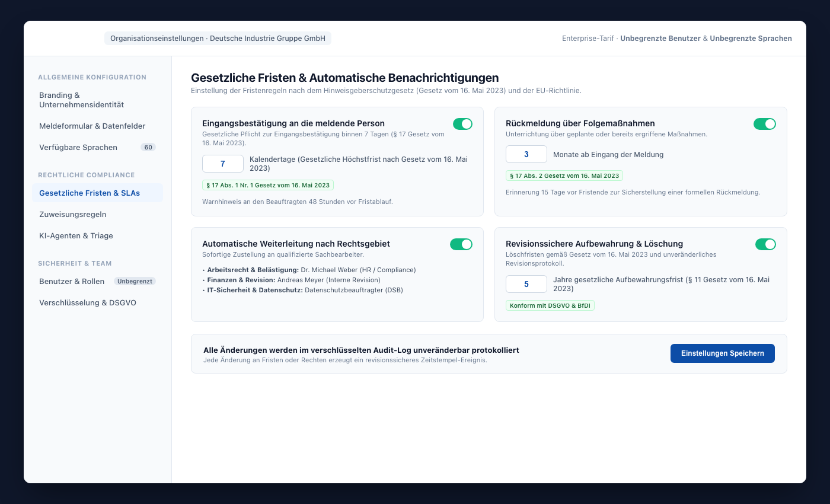
Task: Navigate to KI-Agenten & Triage
Action: click(x=97, y=235)
